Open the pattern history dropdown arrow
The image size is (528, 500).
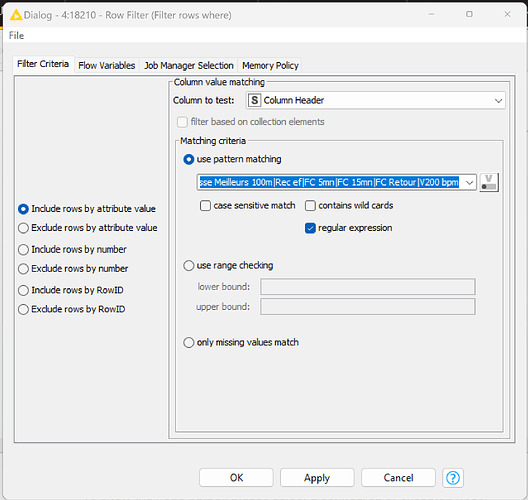pyautogui.click(x=469, y=182)
